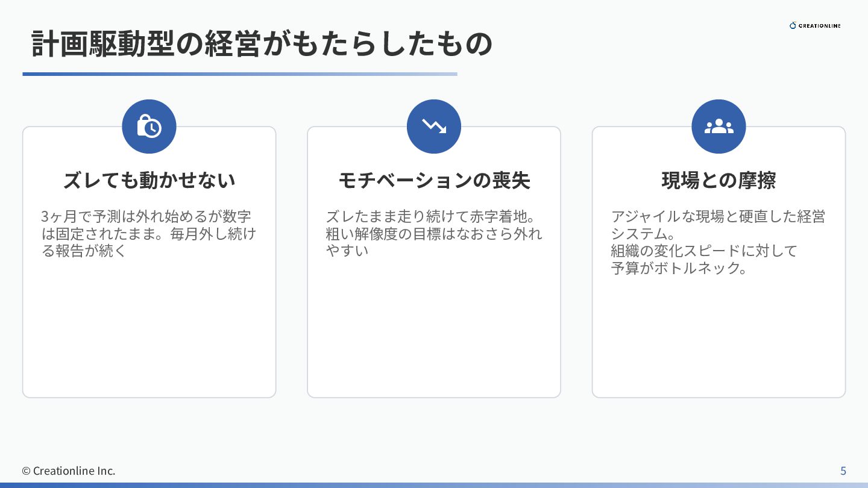This screenshot has width=868, height=488.
Task: Click empty area of the middle card
Action: click(x=434, y=331)
